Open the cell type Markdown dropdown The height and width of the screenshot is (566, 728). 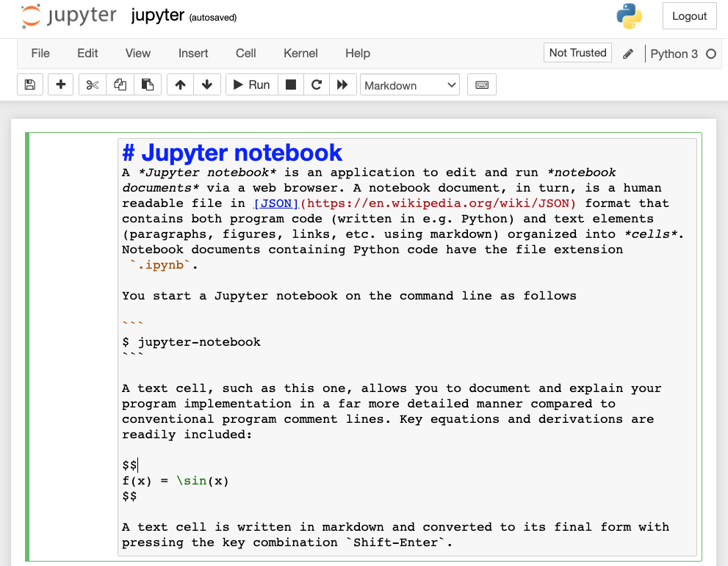click(410, 85)
